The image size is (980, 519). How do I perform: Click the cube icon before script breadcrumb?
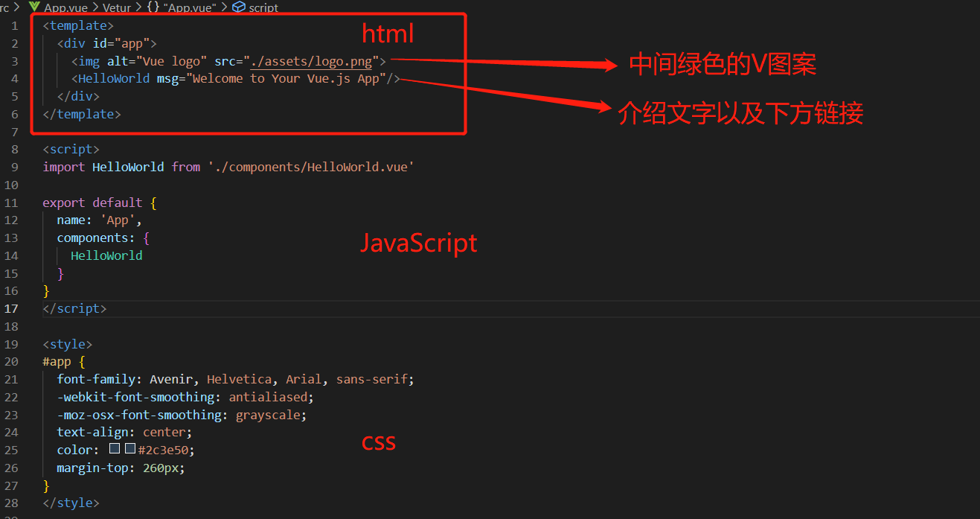click(239, 7)
